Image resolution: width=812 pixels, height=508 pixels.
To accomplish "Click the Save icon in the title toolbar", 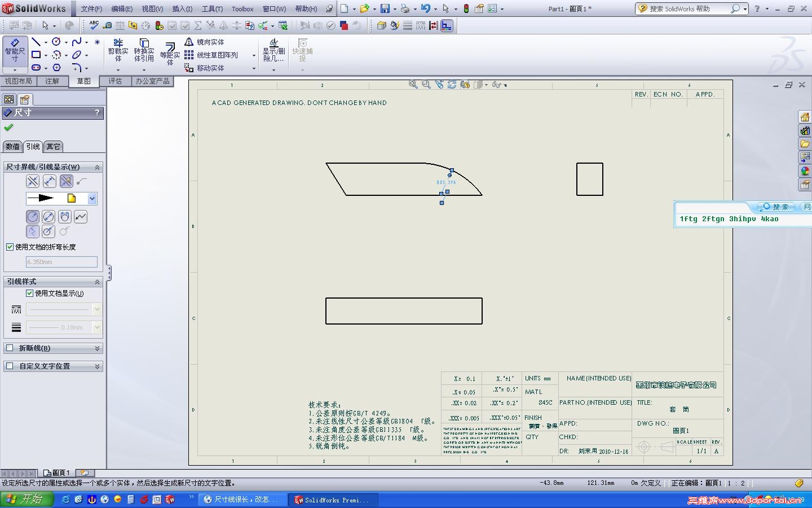I will [x=385, y=8].
